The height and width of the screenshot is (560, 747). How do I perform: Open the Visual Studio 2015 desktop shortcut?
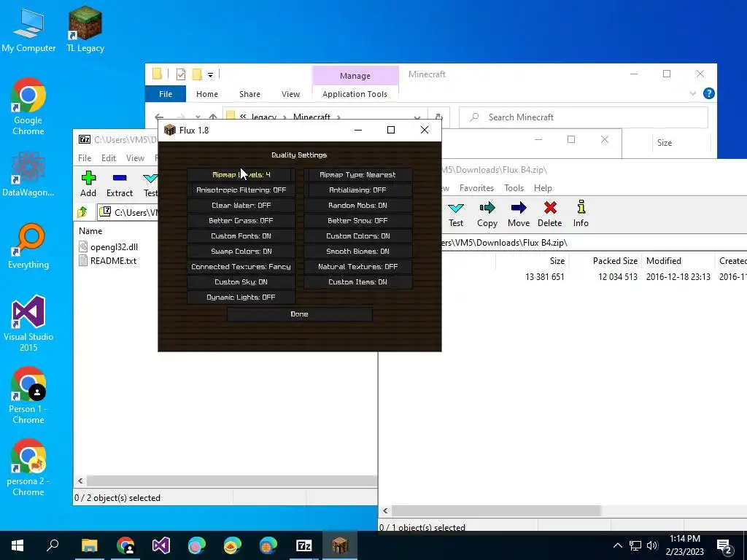click(28, 324)
